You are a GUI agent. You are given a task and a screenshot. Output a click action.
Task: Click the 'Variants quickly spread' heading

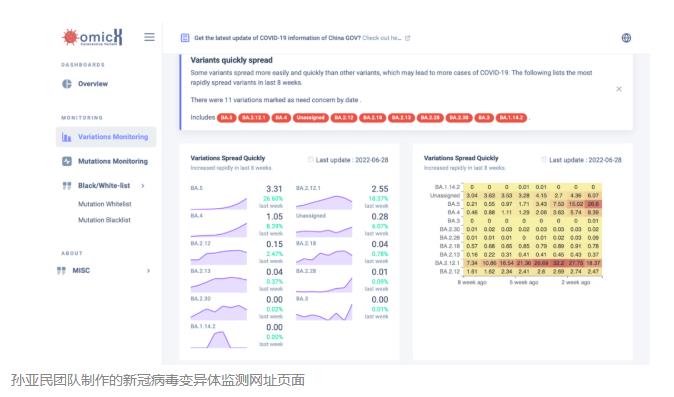(x=231, y=60)
